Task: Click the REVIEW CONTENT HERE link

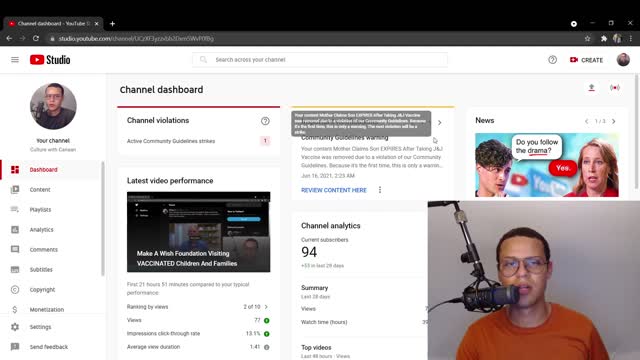Action: (x=334, y=190)
